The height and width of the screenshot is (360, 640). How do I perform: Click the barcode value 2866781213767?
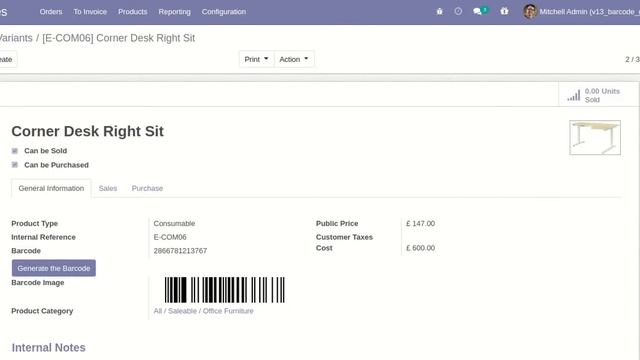pos(180,251)
